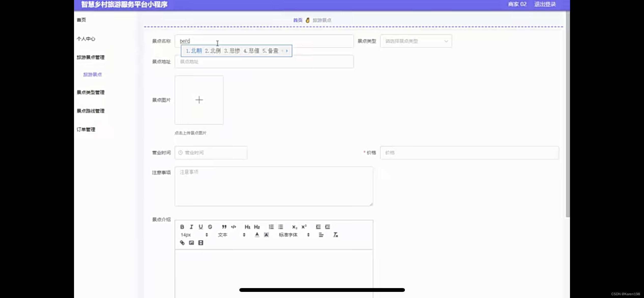Open the 标准字体 font family dropdown
The height and width of the screenshot is (298, 644).
[294, 235]
